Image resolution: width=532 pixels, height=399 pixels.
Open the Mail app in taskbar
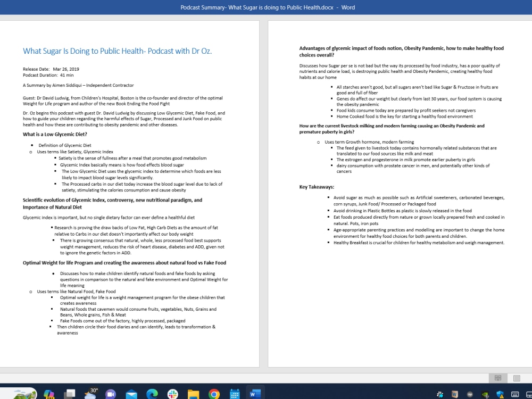pos(131,394)
